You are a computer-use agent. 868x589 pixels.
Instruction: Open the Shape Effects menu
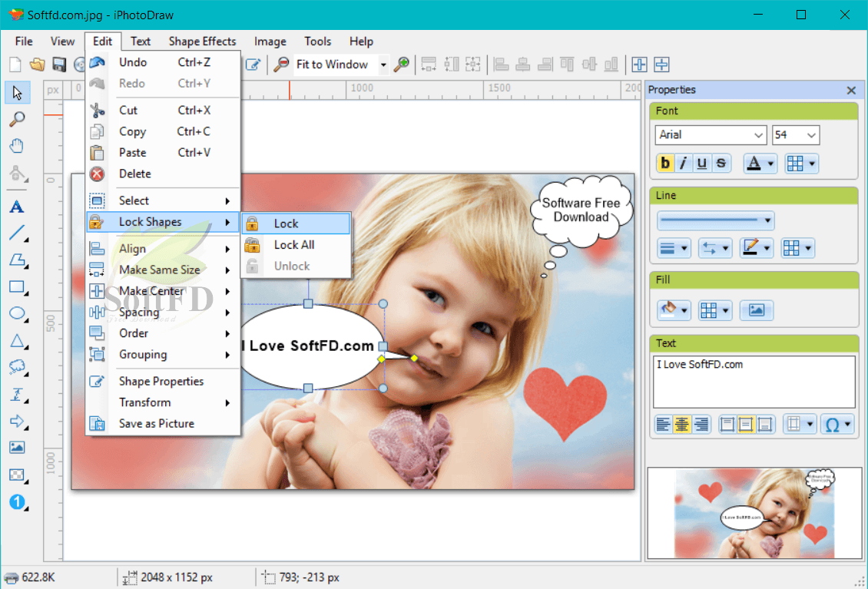tap(202, 41)
